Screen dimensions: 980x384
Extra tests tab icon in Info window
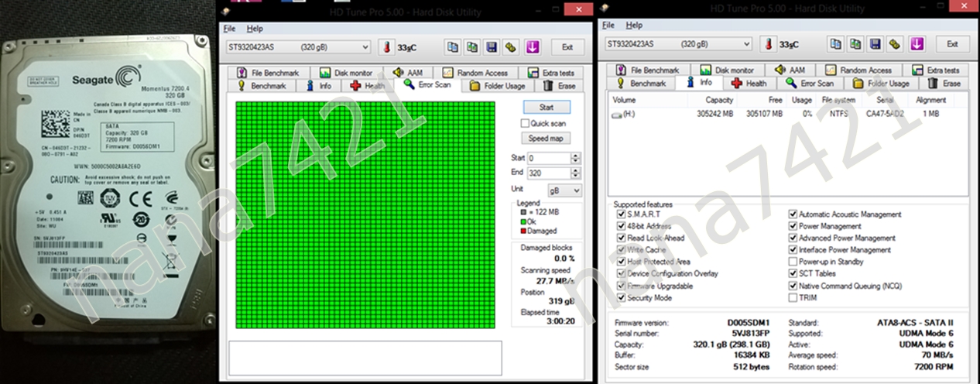tap(917, 70)
